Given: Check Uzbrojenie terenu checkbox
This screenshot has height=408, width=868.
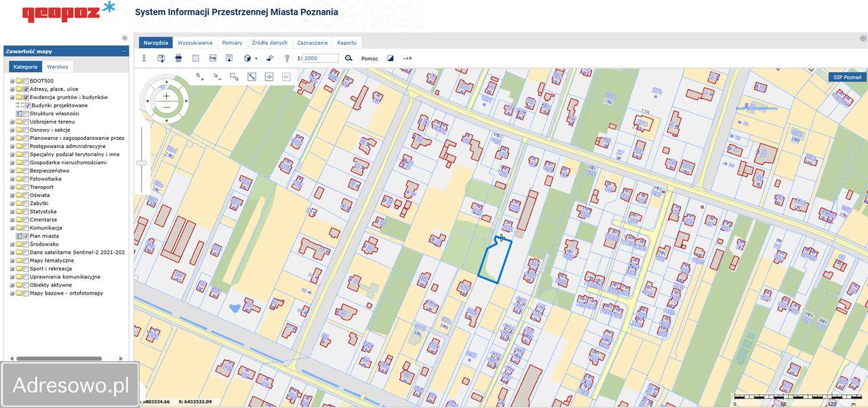Looking at the screenshot, I should [26, 122].
